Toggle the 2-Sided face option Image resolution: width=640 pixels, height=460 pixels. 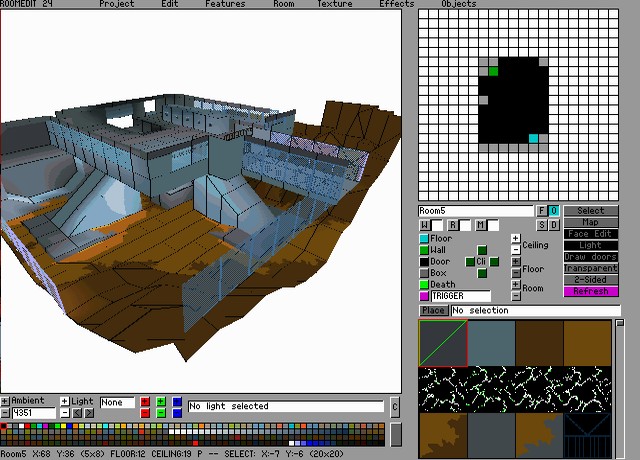(x=591, y=280)
